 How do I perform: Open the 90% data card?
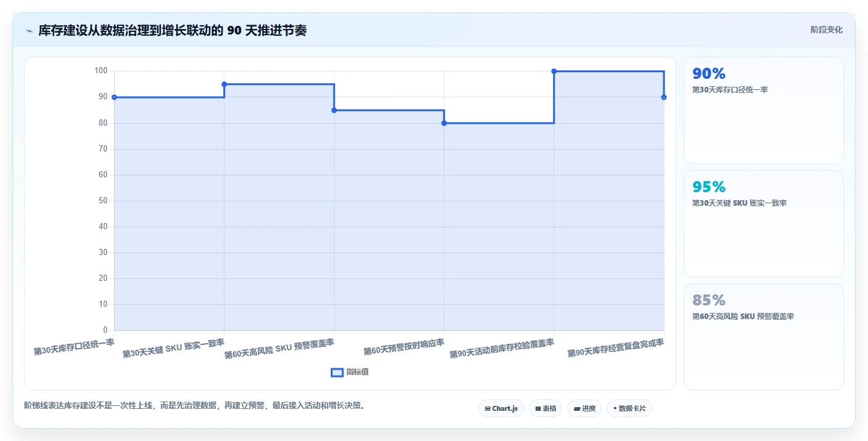764,110
